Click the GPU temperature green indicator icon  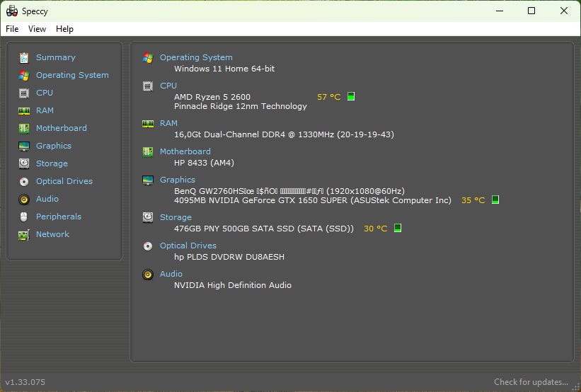click(495, 200)
